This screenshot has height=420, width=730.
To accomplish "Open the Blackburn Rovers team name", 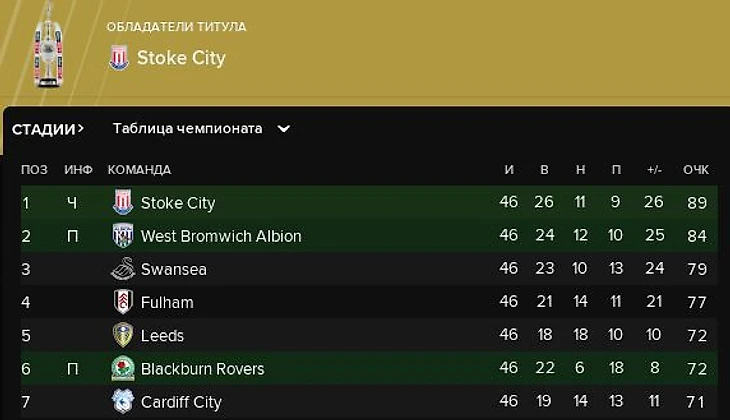I will pyautogui.click(x=203, y=368).
